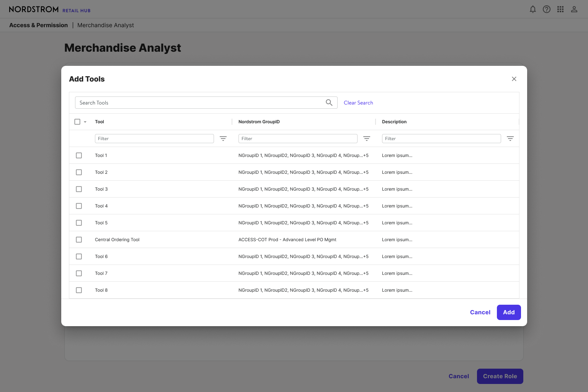Check the box for Tool 8
The image size is (588, 392).
coord(79,290)
